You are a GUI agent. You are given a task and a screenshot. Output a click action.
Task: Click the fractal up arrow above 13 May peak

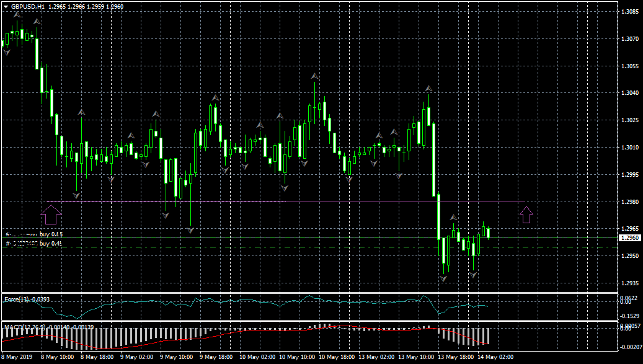point(428,89)
